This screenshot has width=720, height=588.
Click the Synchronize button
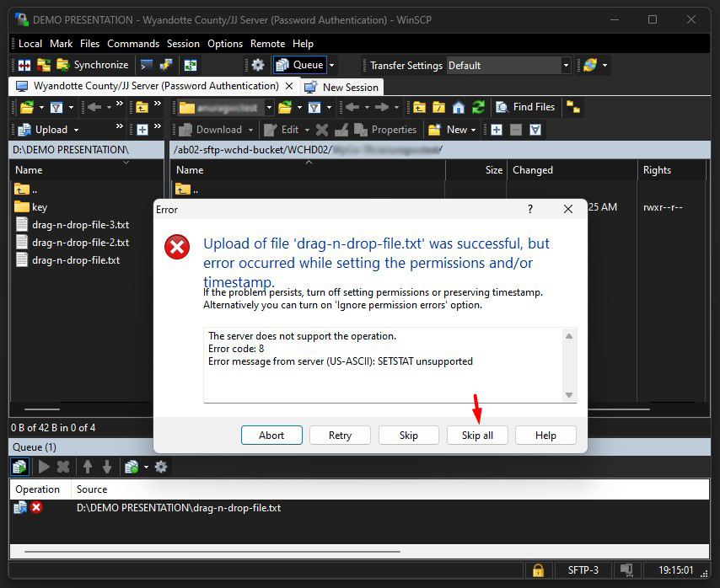point(93,65)
